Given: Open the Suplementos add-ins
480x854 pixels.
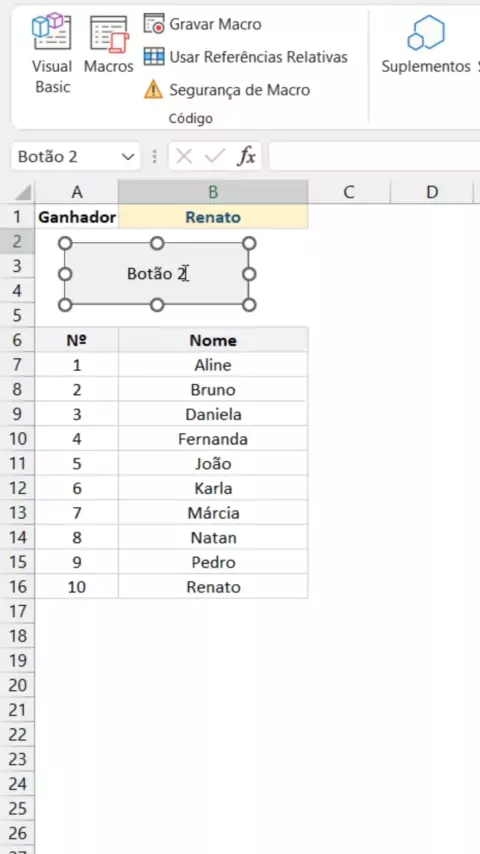Looking at the screenshot, I should pos(426,45).
